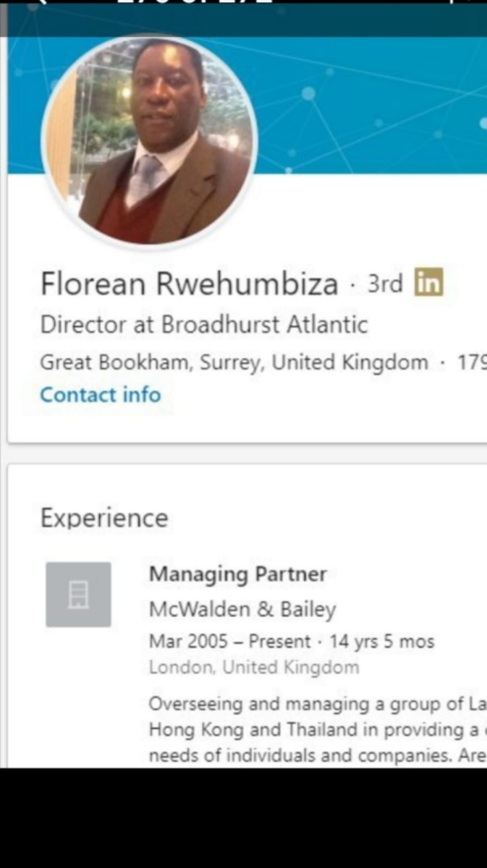487x868 pixels.
Task: Click the Great Bookham, Surrey location text
Action: tap(233, 362)
